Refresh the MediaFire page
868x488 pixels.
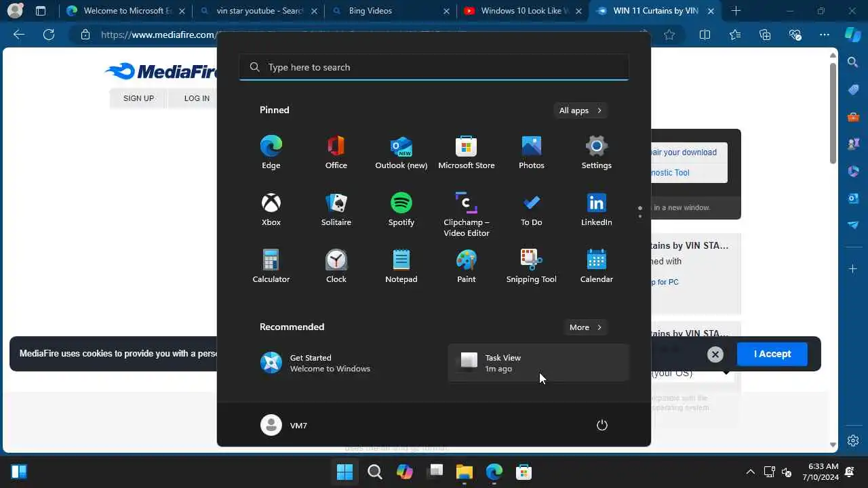(48, 35)
